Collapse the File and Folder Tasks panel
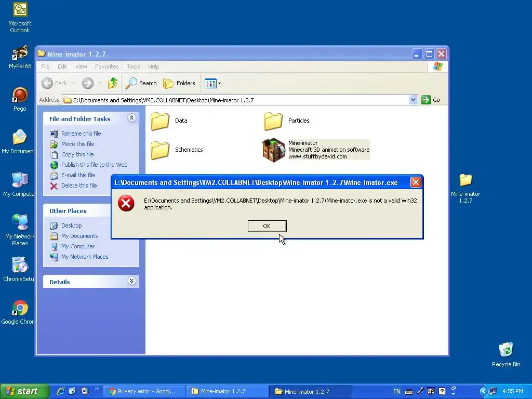The width and height of the screenshot is (532, 399). point(131,118)
